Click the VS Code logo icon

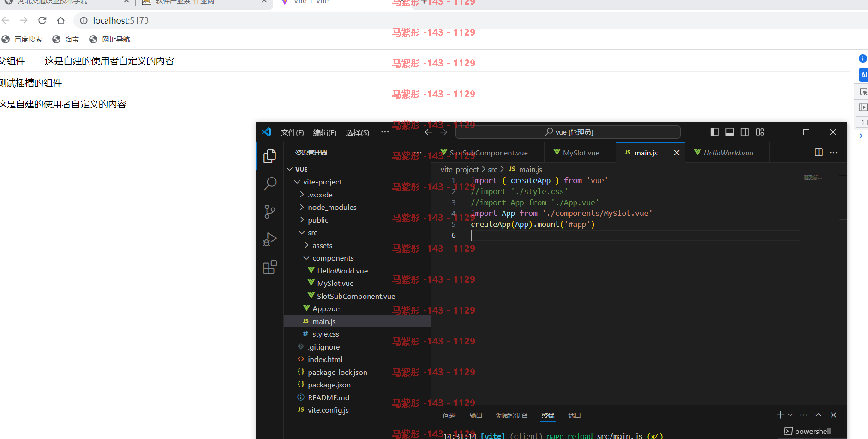click(267, 132)
